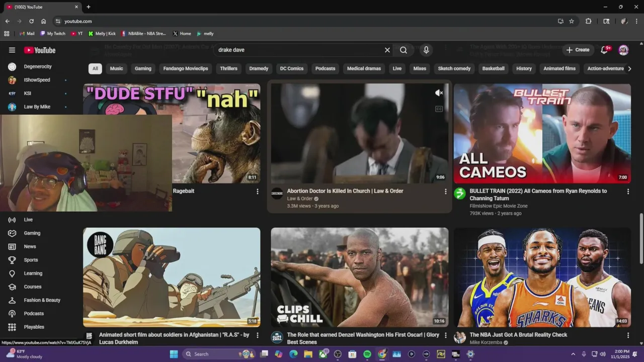Open more options for Denzel Washington Glory video
This screenshot has height=362, width=644.
tap(445, 335)
